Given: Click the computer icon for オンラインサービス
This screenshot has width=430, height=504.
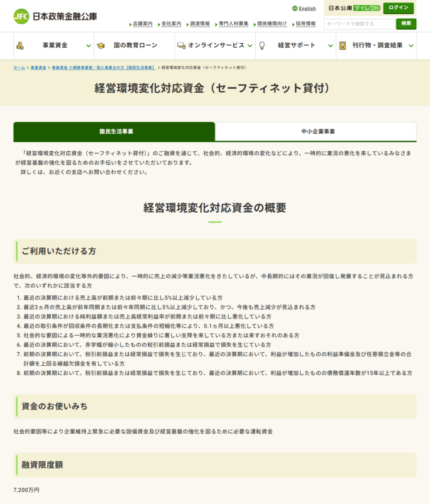Looking at the screenshot, I should click(x=181, y=45).
